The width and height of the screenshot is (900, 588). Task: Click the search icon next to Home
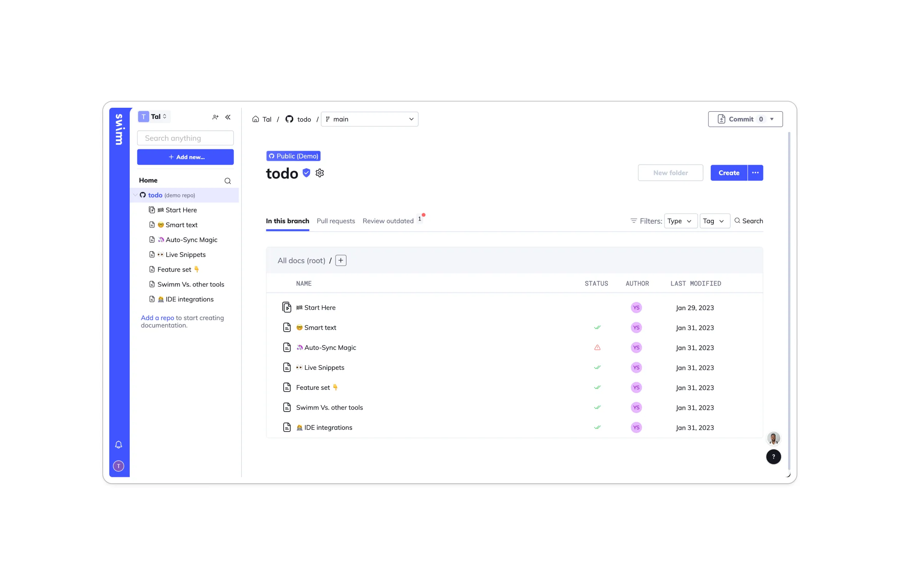pyautogui.click(x=228, y=181)
